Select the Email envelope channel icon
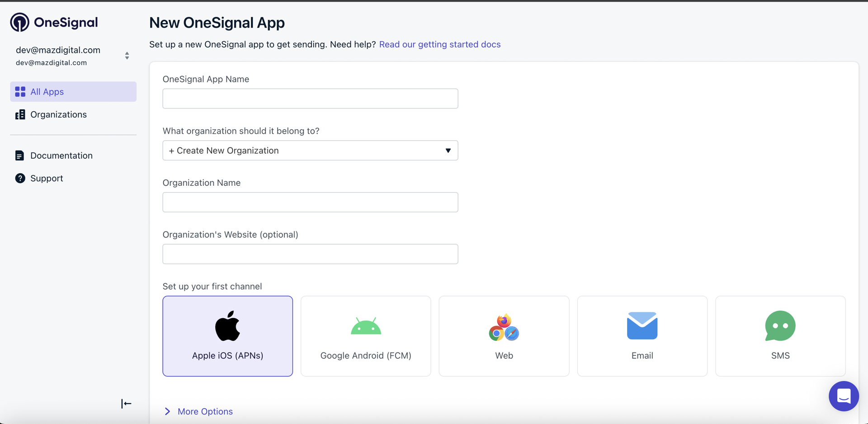 [x=642, y=325]
